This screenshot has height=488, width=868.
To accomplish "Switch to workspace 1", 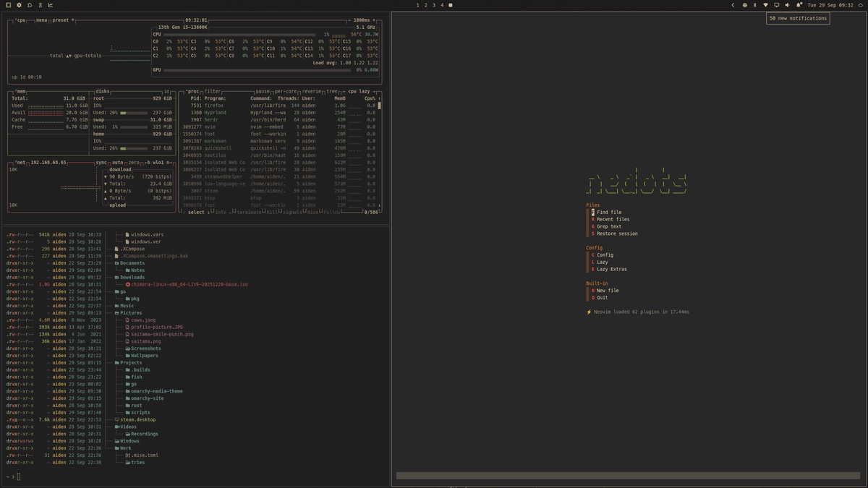I will (x=417, y=5).
